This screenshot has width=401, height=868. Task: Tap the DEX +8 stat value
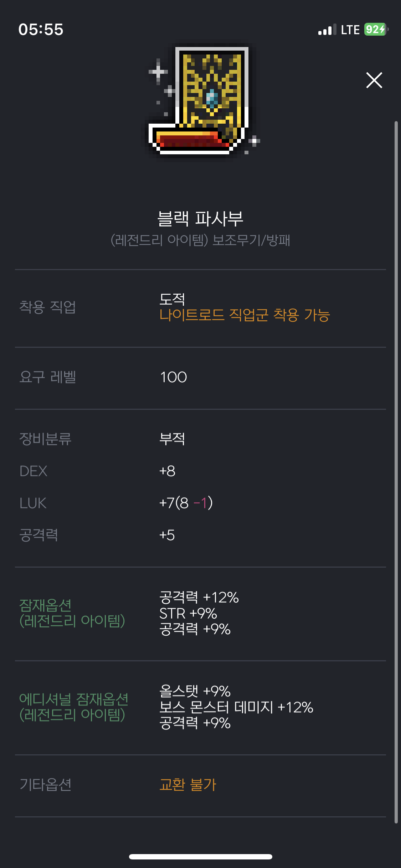click(x=167, y=471)
